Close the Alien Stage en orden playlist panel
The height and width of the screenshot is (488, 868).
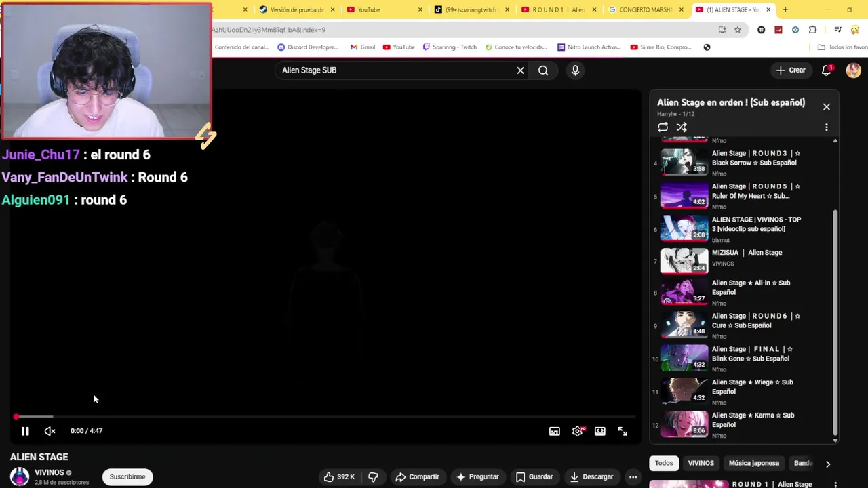click(826, 107)
